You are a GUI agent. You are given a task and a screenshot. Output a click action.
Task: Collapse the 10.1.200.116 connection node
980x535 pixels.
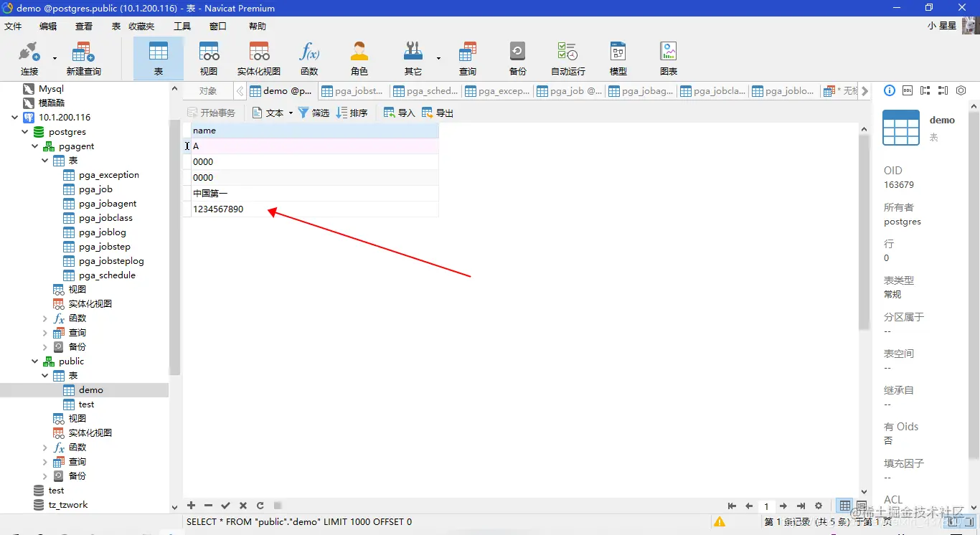click(15, 118)
